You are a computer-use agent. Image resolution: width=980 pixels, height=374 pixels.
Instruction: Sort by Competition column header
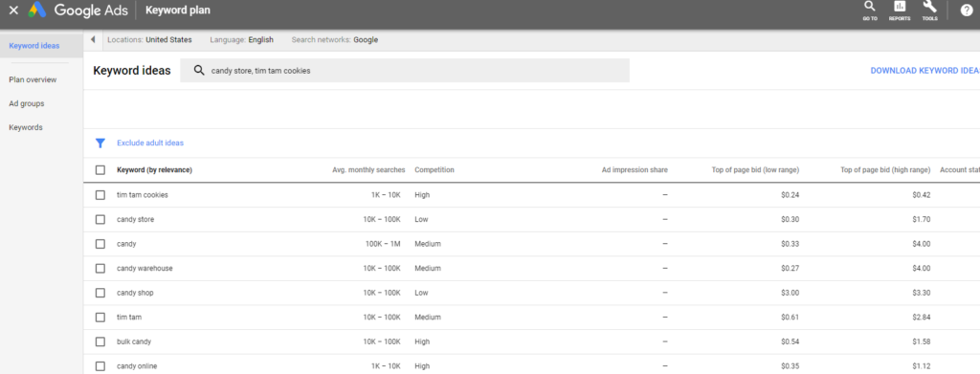(x=434, y=170)
